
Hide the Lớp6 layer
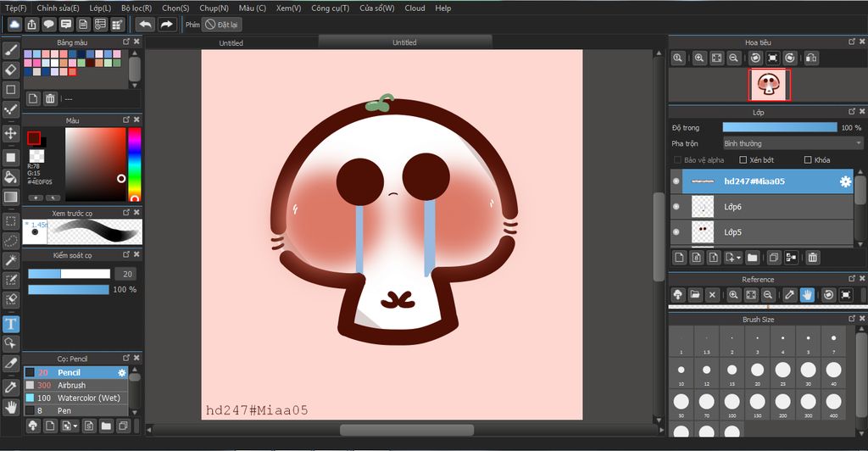click(x=676, y=207)
